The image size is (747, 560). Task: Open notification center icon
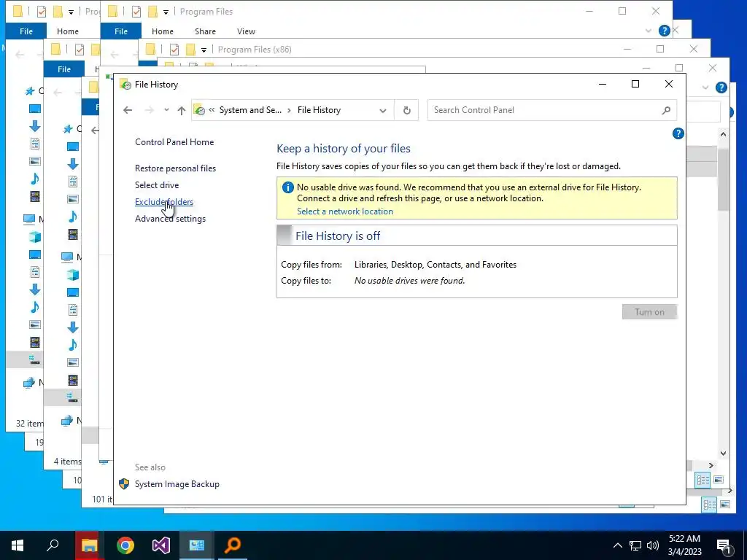point(724,546)
